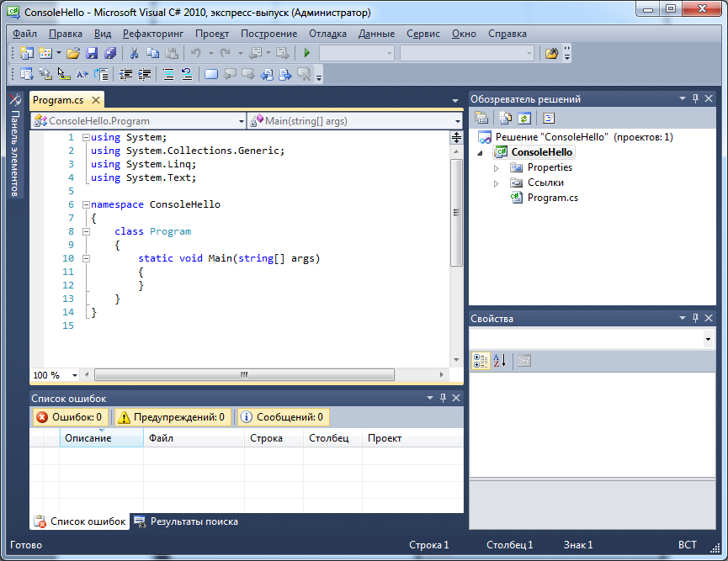The width and height of the screenshot is (728, 561).
Task: Toggle the Warnings: 0 filter
Action: pyautogui.click(x=172, y=417)
